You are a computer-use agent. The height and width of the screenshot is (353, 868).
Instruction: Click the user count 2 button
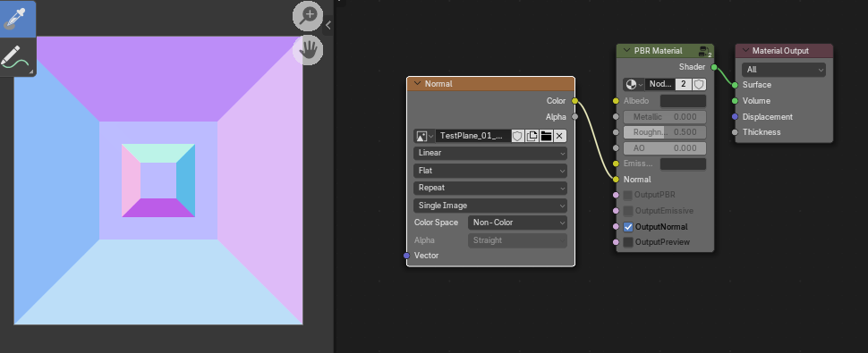click(684, 84)
